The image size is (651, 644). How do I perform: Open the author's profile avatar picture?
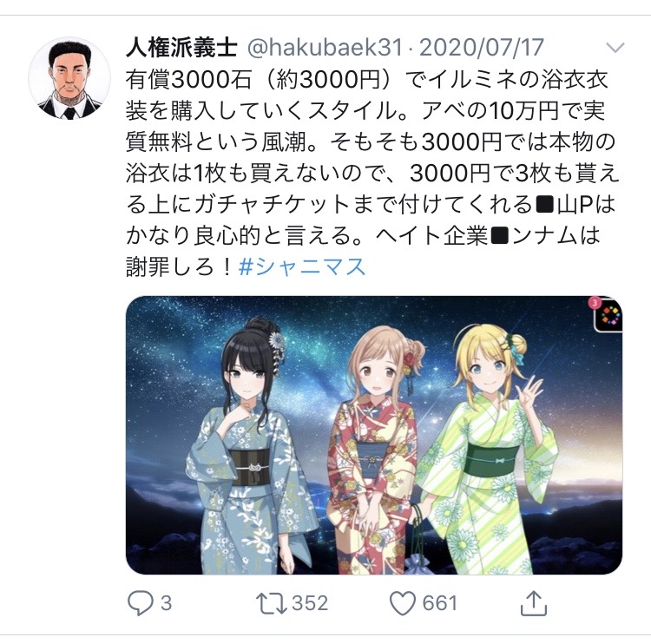(x=69, y=78)
